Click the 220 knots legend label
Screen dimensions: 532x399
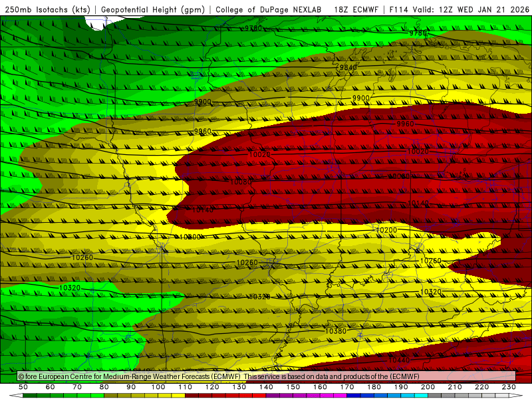point(481,387)
